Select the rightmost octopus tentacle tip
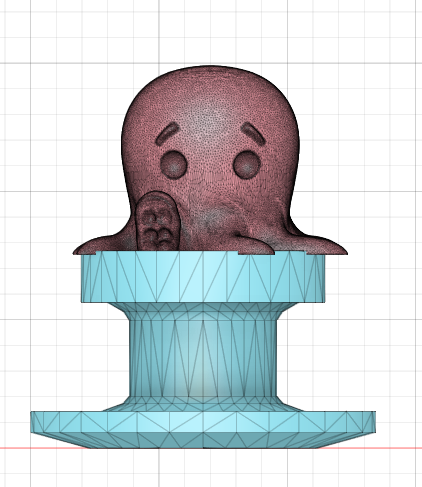 click(x=333, y=248)
